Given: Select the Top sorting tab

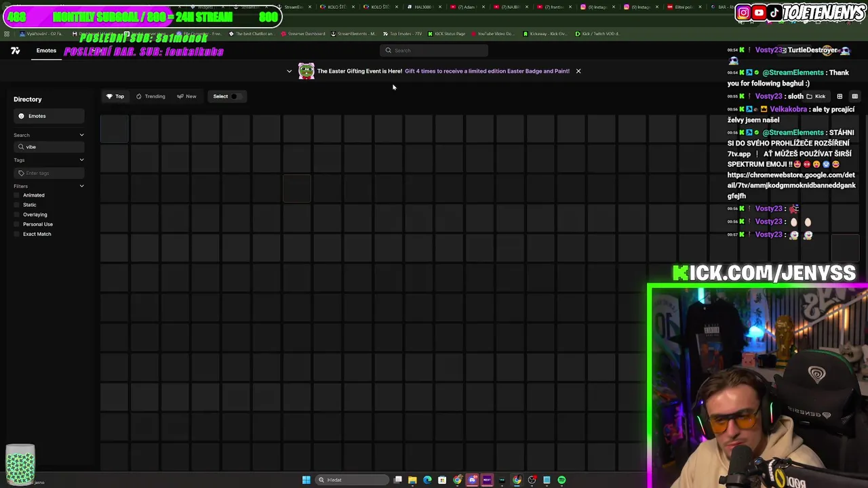Looking at the screenshot, I should pos(115,96).
